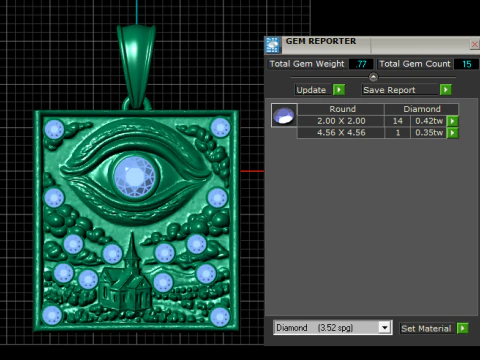Click the green arrow beside Update
The width and height of the screenshot is (480, 360).
click(339, 90)
